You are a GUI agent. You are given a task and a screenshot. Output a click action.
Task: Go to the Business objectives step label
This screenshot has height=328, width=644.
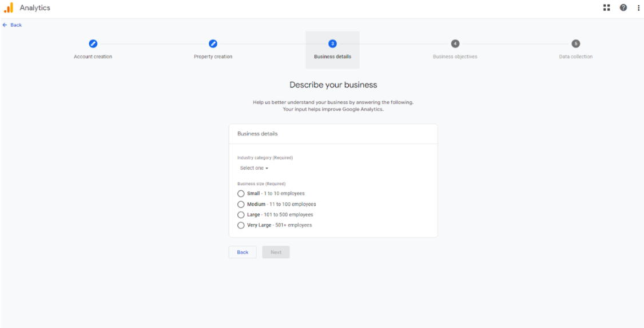tap(455, 57)
